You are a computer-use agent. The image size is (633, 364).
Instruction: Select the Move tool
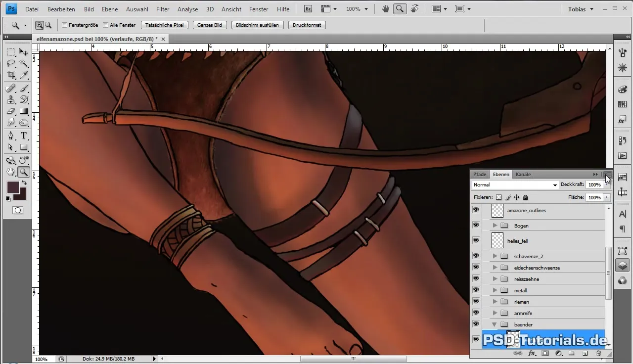click(24, 52)
